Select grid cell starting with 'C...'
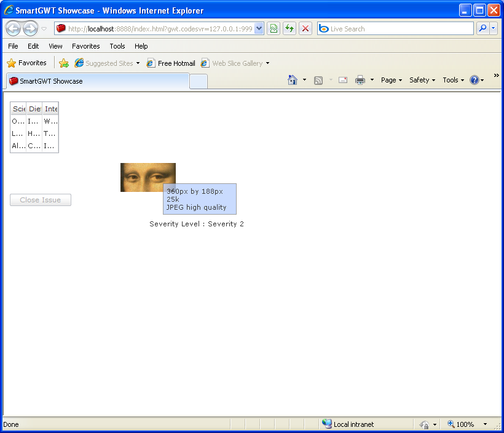The height and width of the screenshot is (433, 504). (x=34, y=146)
